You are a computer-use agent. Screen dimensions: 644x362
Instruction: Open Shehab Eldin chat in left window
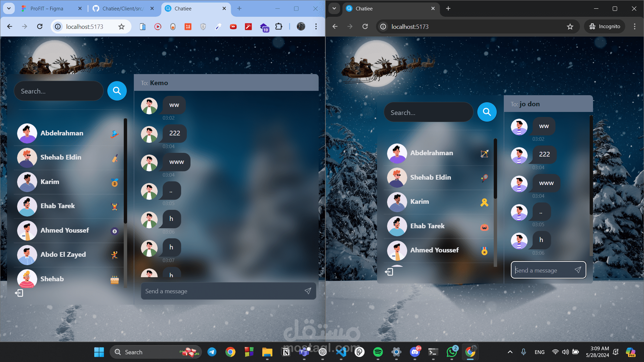coord(68,158)
